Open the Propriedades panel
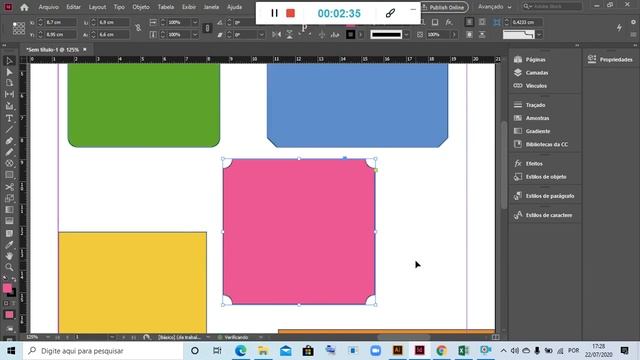The image size is (640, 360). click(610, 60)
